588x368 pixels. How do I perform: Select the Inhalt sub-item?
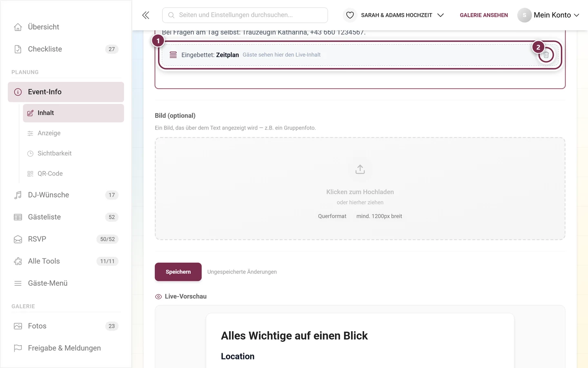click(73, 113)
